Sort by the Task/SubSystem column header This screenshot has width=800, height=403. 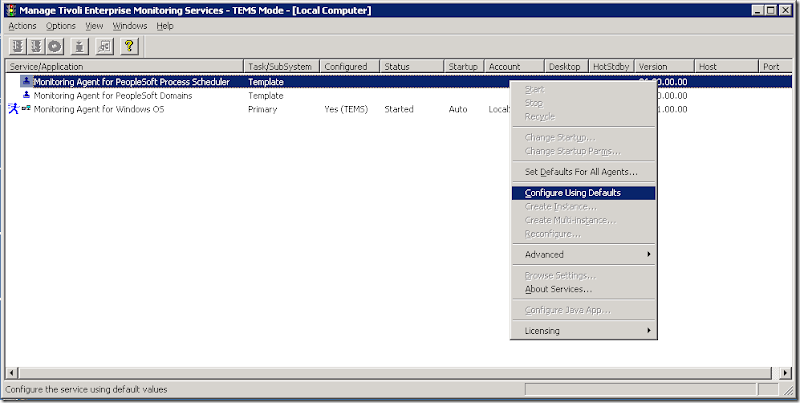282,66
